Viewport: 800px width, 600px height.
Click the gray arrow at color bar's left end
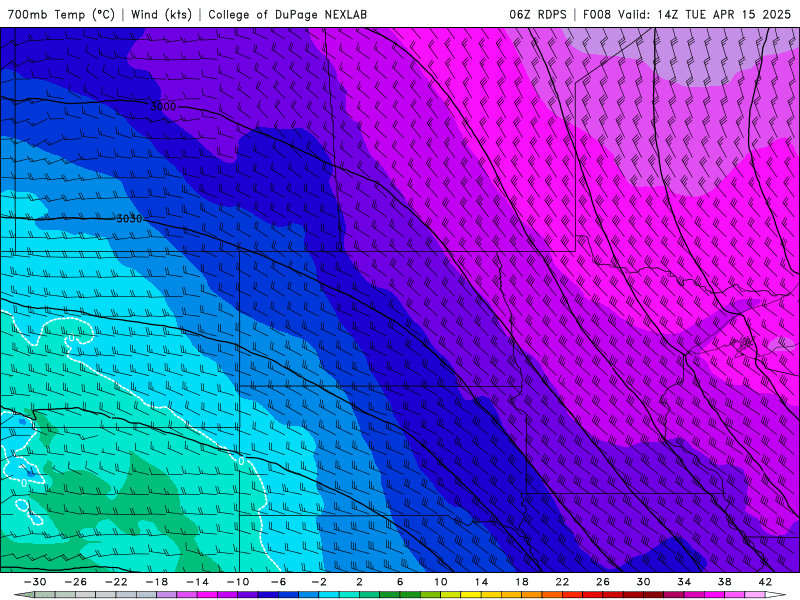pyautogui.click(x=24, y=595)
